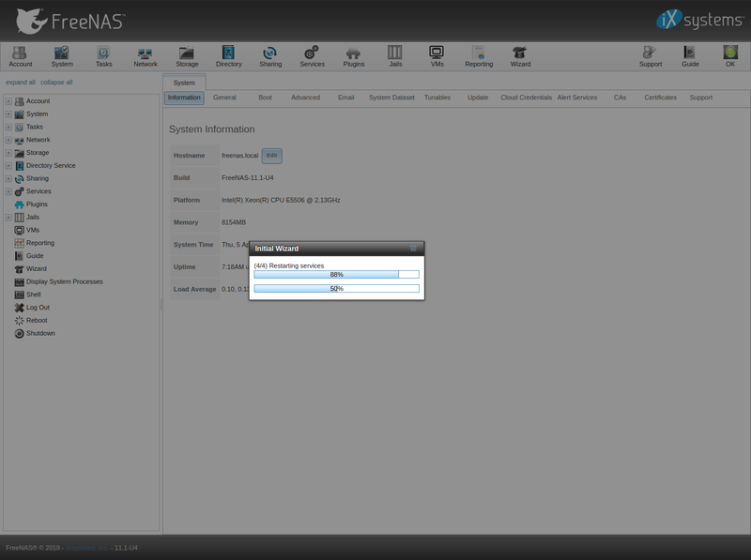Open VMs in the top toolbar
Image resolution: width=751 pixels, height=560 pixels.
[437, 56]
